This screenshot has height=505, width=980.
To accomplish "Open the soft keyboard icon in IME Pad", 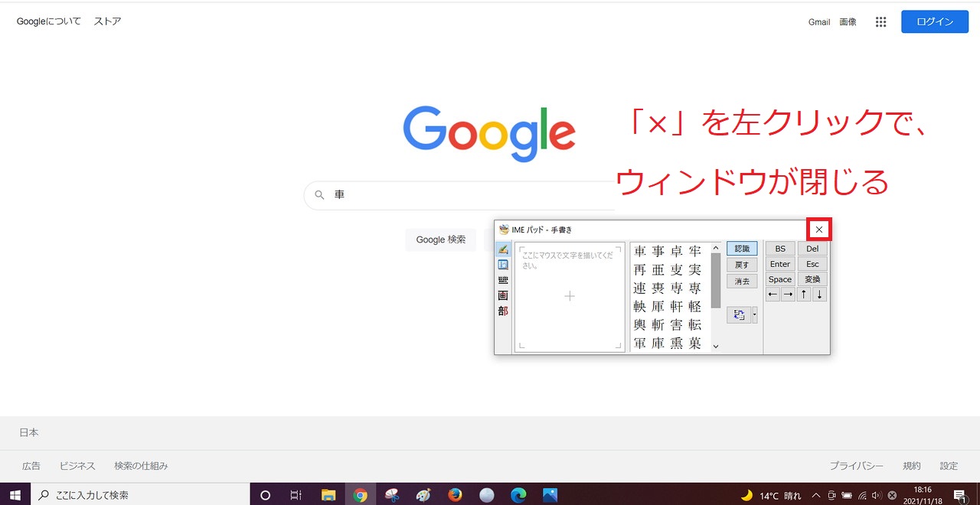I will (503, 280).
